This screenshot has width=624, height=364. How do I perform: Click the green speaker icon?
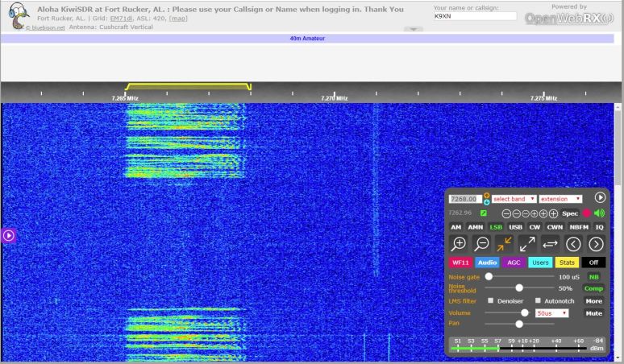click(599, 213)
